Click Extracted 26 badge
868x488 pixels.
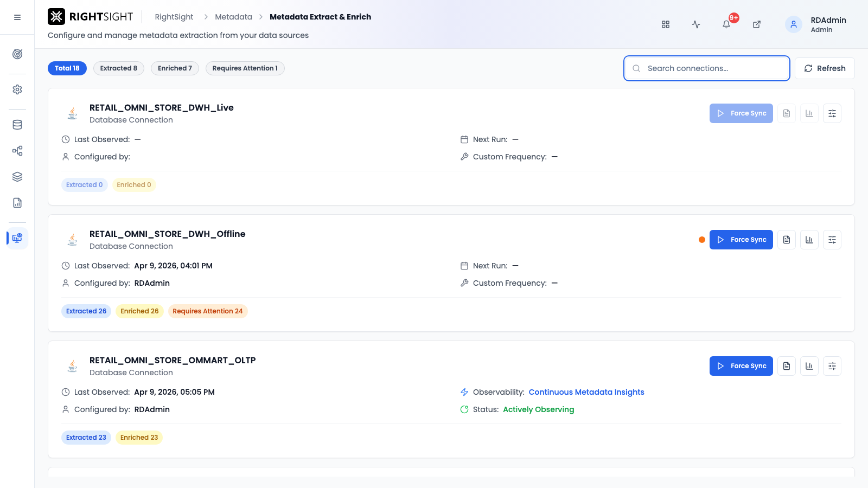tap(86, 311)
